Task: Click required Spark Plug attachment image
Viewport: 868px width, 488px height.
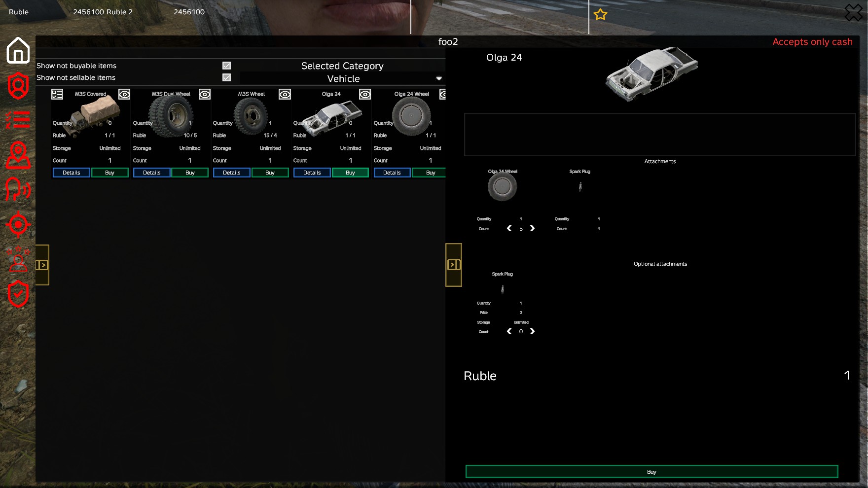Action: tap(580, 186)
